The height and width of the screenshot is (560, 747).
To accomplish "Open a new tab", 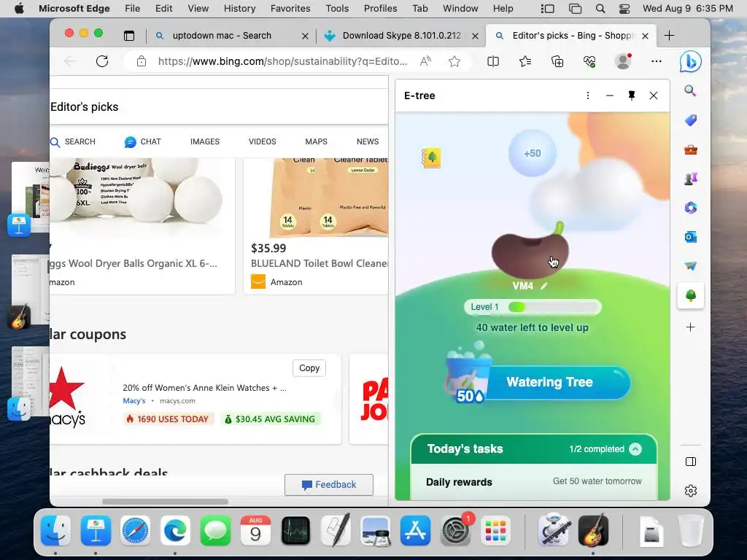I will tap(669, 36).
